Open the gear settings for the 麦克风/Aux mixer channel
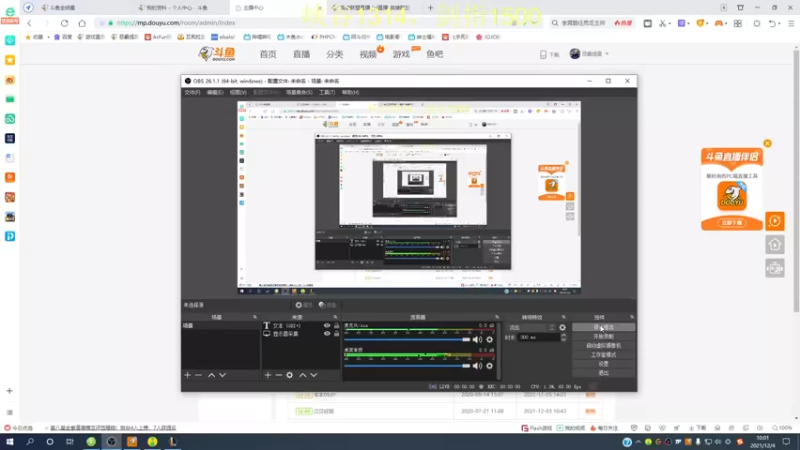Viewport: 800px width, 450px height. click(489, 339)
